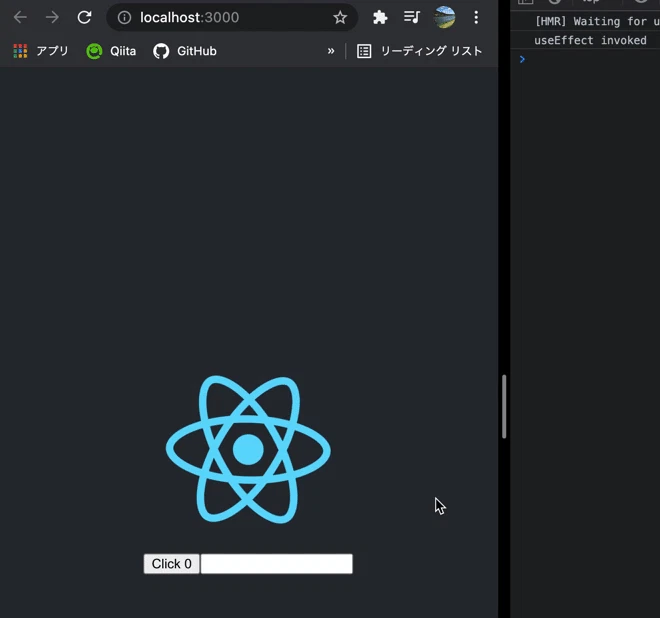Click the console prompt chevron

pos(522,59)
